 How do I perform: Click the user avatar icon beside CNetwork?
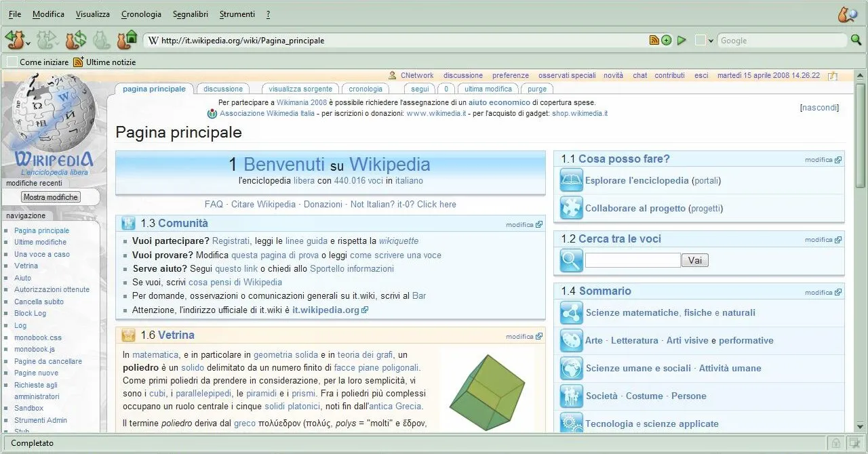(x=392, y=75)
